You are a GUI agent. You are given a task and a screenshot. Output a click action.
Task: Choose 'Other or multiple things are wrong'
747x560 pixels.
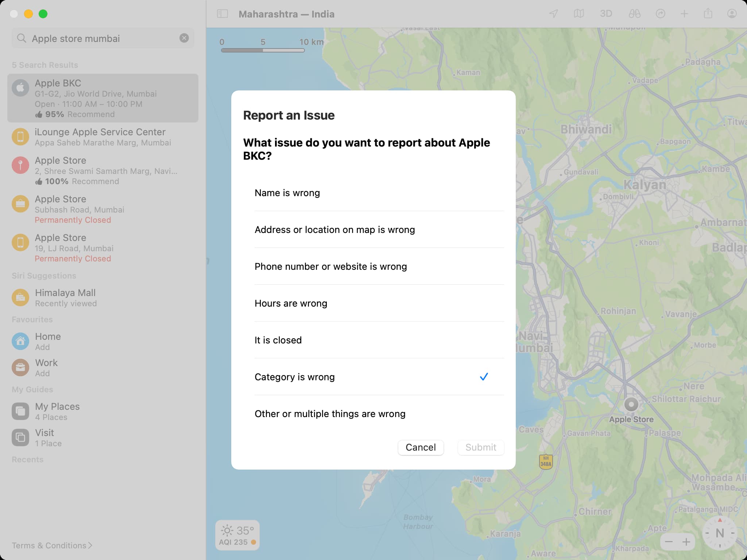379,414
